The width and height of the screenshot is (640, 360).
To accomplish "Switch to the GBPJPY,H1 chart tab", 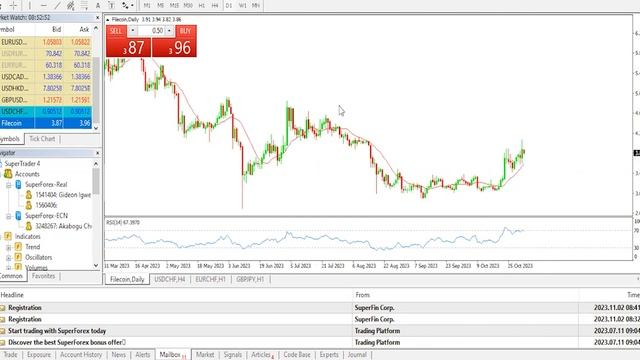I will [250, 280].
